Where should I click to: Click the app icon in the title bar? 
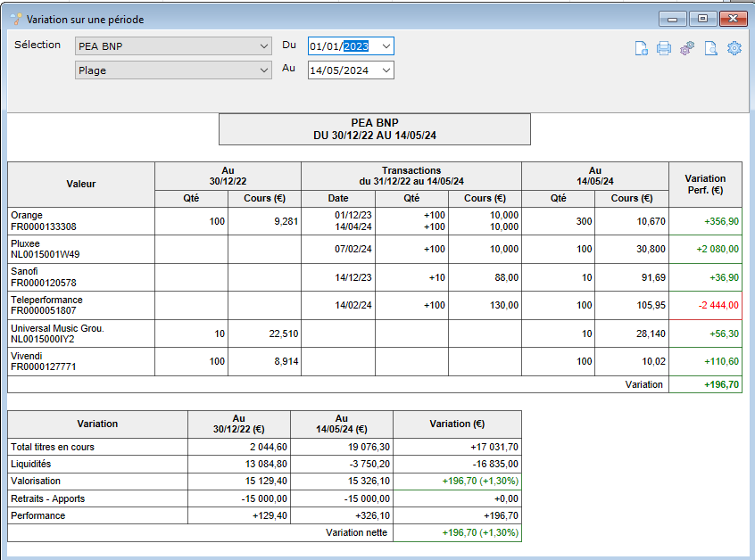(16, 20)
